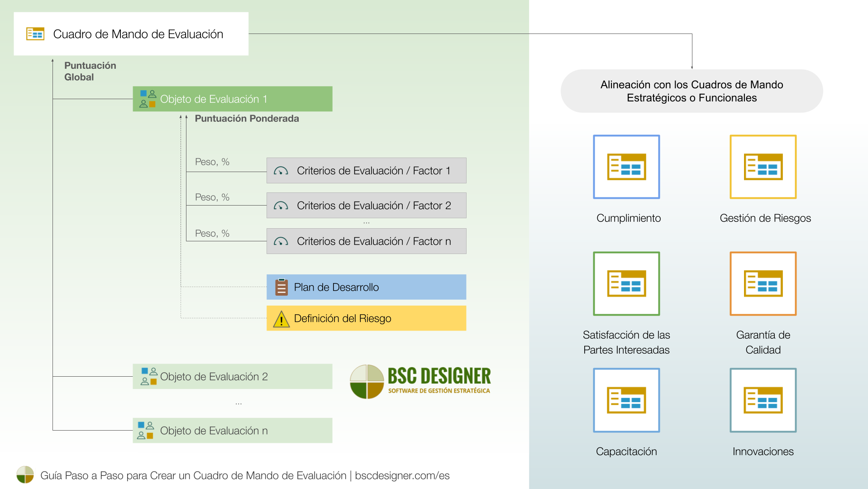868x489 pixels.
Task: Click the Puntuación Ponderada label
Action: tap(247, 119)
